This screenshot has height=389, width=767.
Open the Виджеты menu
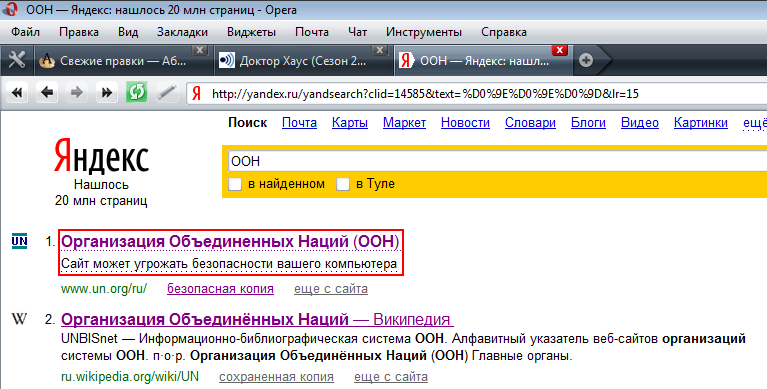[251, 32]
